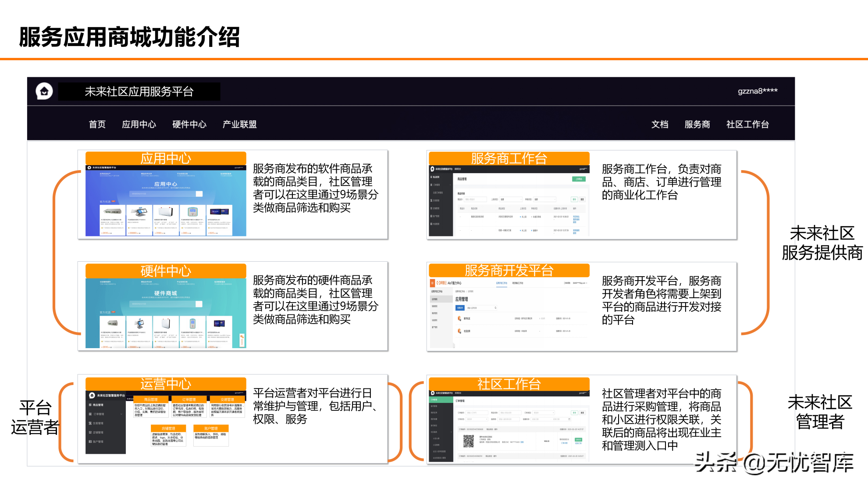Image resolution: width=868 pixels, height=488 pixels.
Task: Click 店铺管理 icon in 运营中心 sidebar
Action: point(90,432)
